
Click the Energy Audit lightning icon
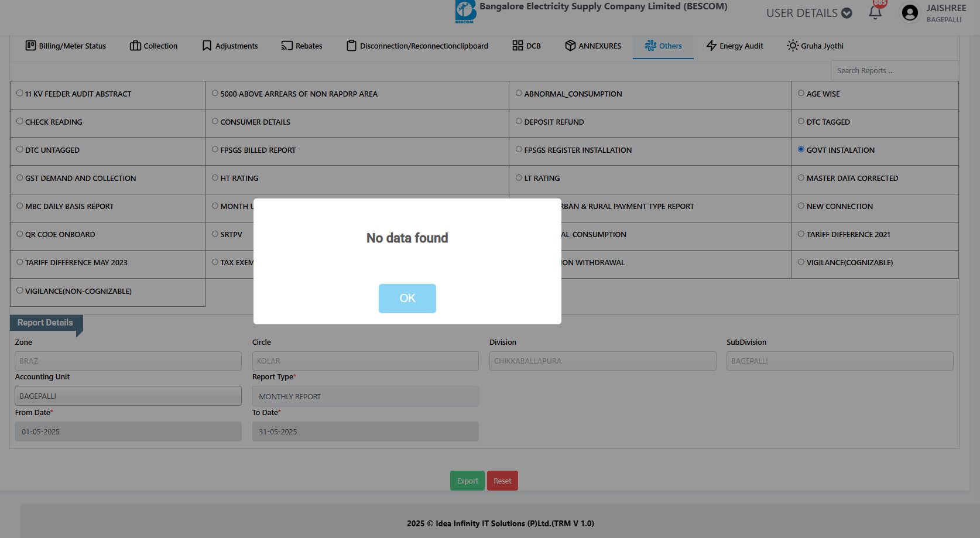tap(711, 46)
